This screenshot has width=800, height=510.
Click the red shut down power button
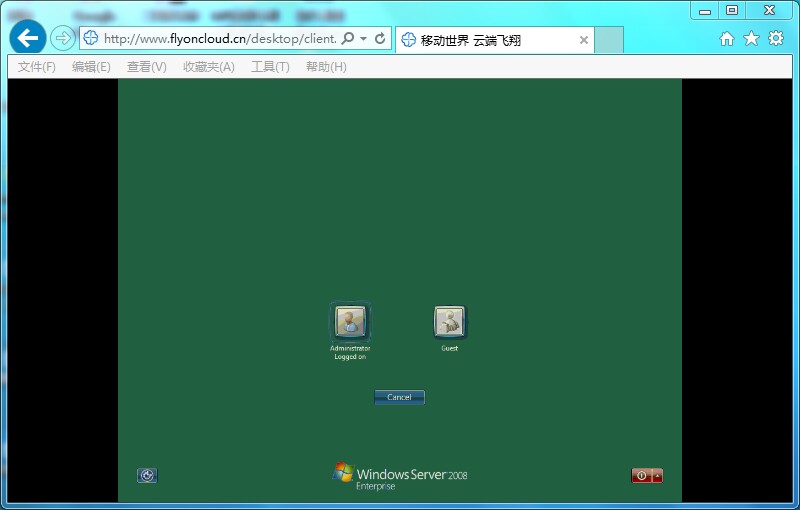pyautogui.click(x=641, y=476)
